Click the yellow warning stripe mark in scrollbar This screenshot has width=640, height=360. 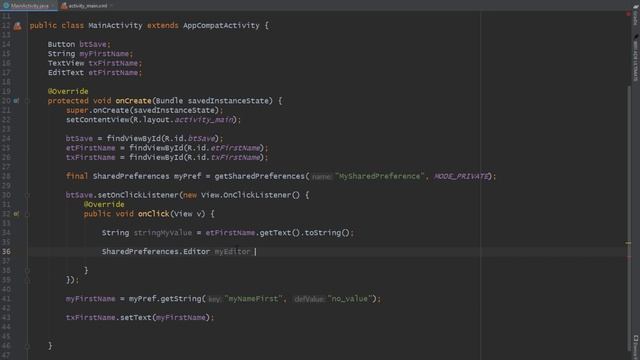pyautogui.click(x=629, y=243)
